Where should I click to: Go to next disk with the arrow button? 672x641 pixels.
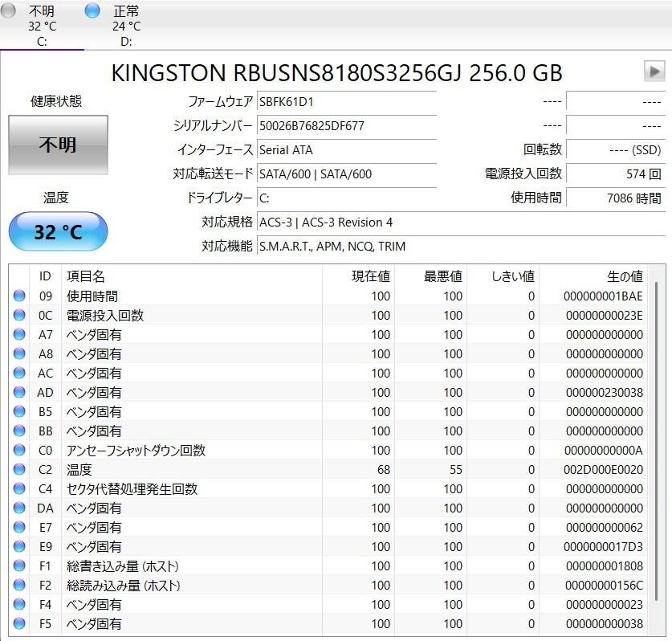pyautogui.click(x=654, y=71)
